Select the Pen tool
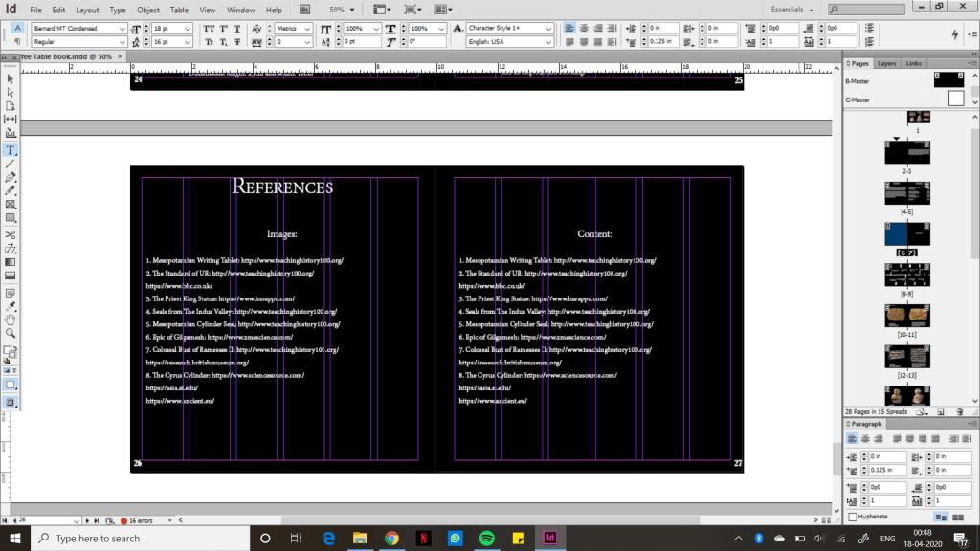 click(x=11, y=178)
